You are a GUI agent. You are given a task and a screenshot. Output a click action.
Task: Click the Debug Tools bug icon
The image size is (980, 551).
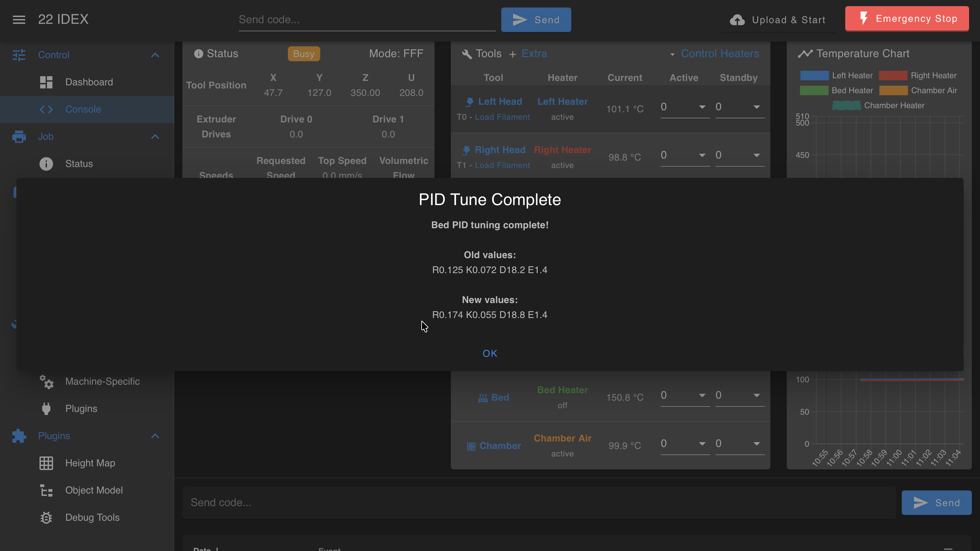pos(46,518)
